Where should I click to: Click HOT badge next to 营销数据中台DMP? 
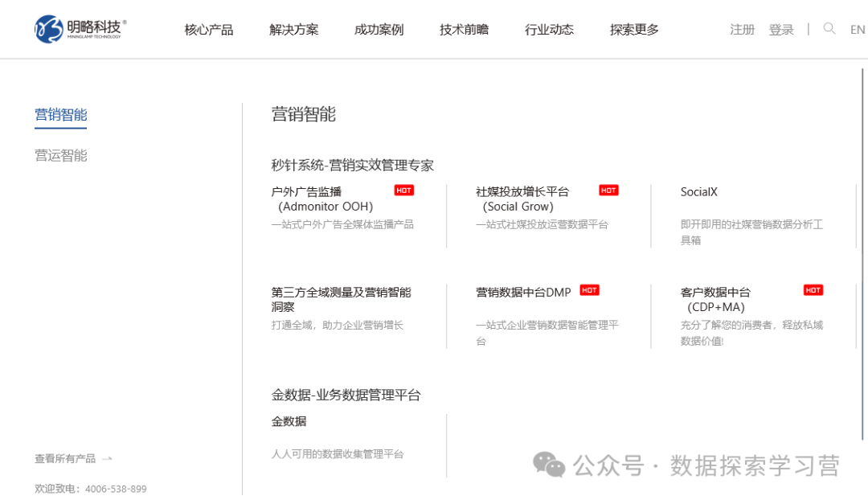point(589,290)
